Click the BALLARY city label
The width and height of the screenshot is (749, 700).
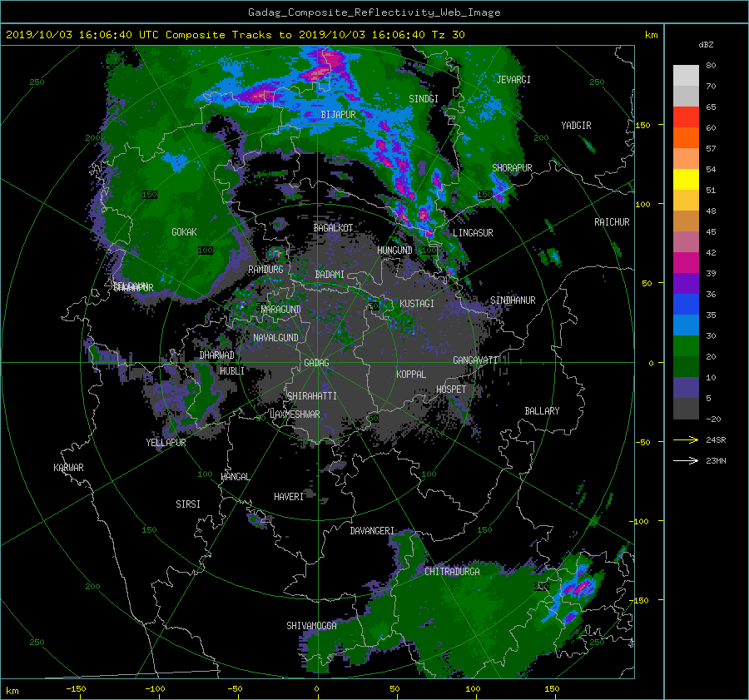pyautogui.click(x=542, y=411)
